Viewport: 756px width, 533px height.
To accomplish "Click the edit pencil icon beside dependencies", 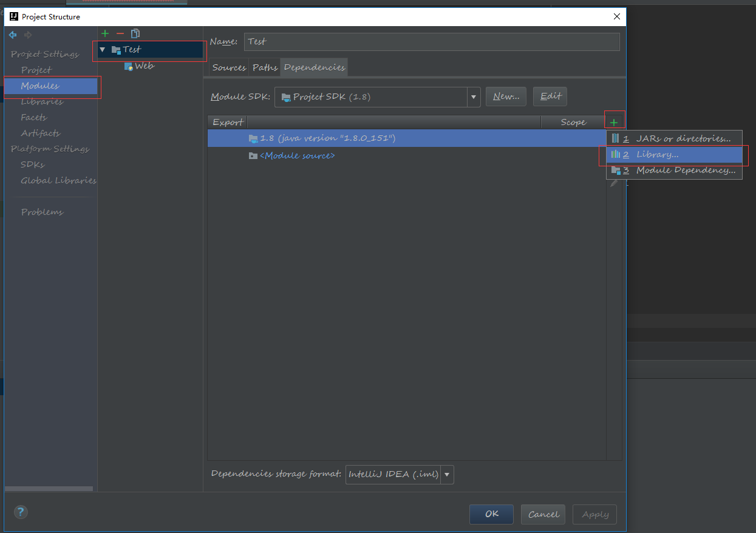I will pyautogui.click(x=614, y=183).
